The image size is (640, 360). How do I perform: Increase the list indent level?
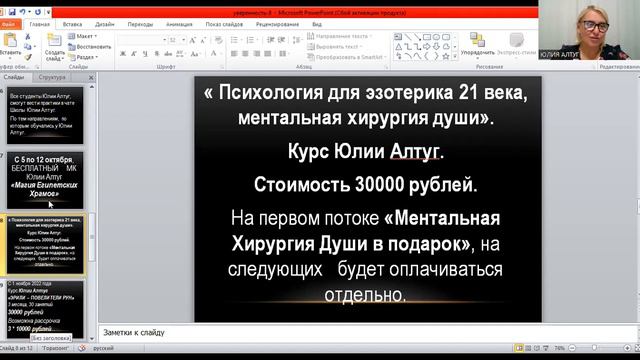click(x=282, y=40)
